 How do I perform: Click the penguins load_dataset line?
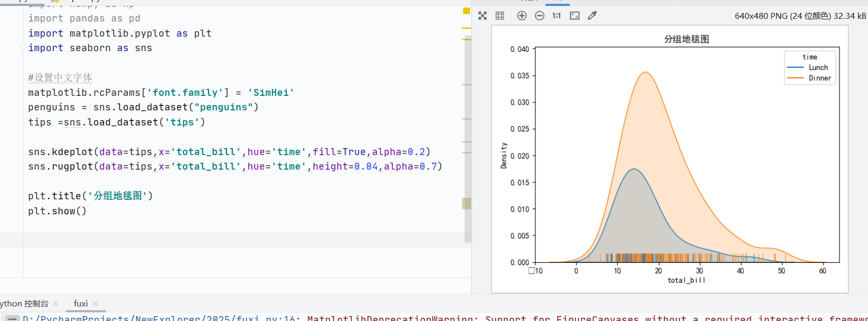143,107
